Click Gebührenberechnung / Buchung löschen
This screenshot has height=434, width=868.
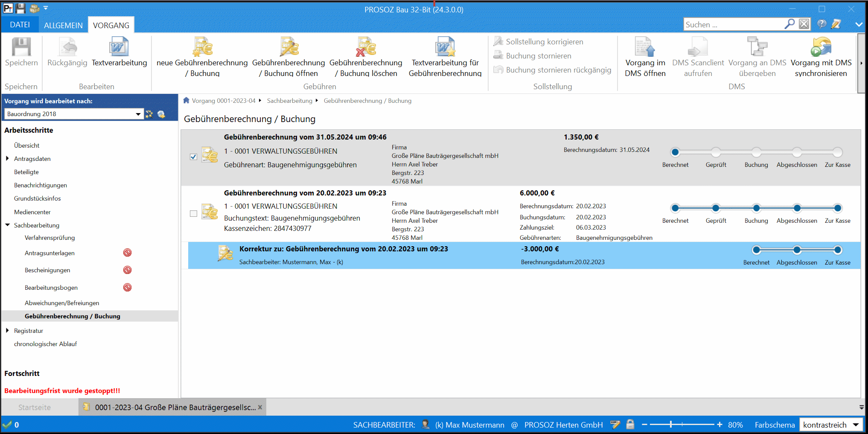pyautogui.click(x=366, y=57)
